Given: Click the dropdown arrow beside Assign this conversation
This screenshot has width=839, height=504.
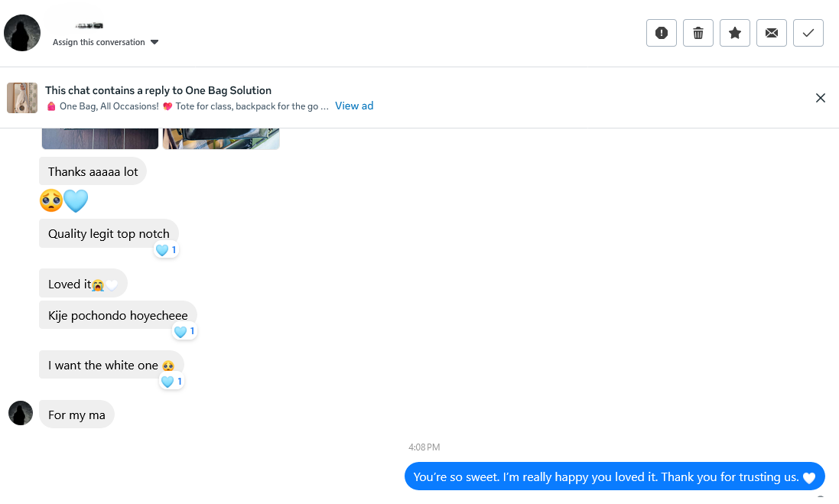Looking at the screenshot, I should click(154, 42).
